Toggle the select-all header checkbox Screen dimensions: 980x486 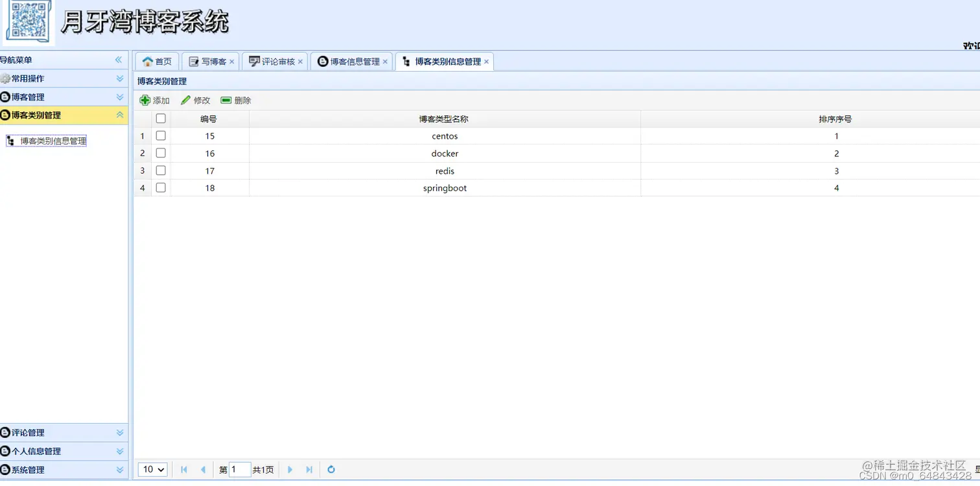point(161,119)
